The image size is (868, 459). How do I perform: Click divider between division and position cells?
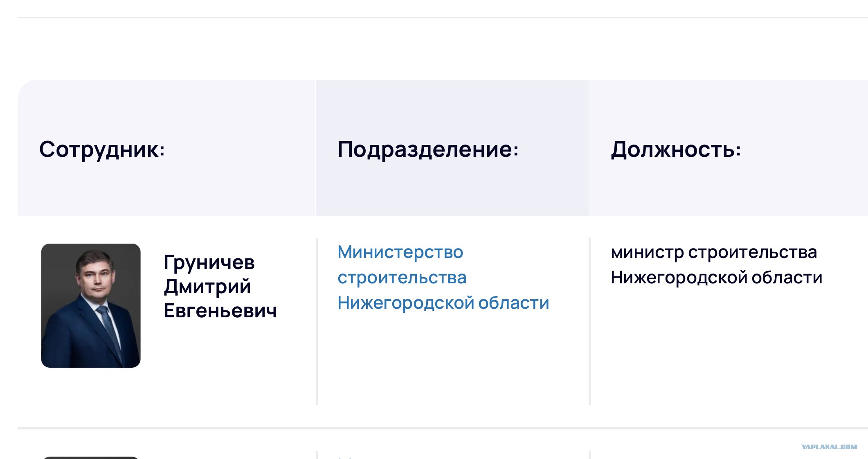[x=589, y=321]
